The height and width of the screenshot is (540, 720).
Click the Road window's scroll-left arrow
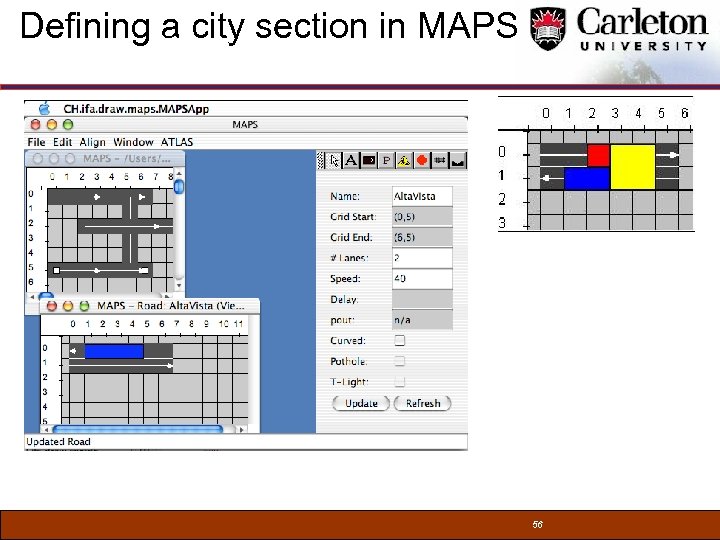46,429
